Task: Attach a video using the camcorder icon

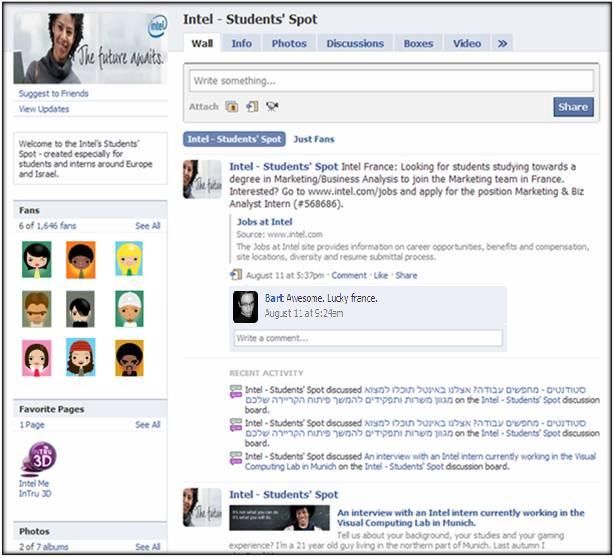Action: point(272,106)
